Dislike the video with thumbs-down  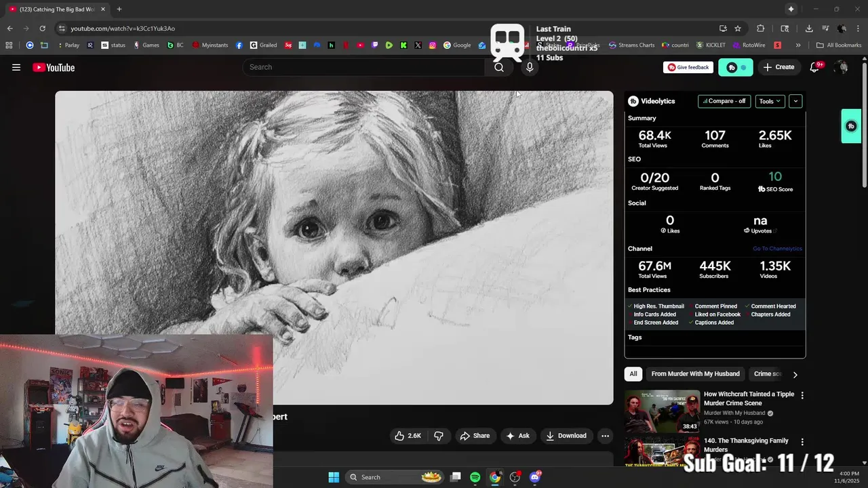439,436
